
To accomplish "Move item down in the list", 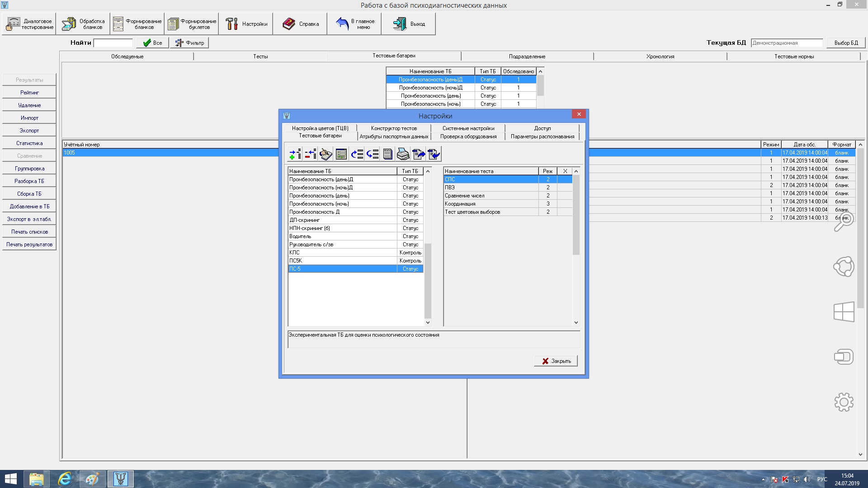I will tap(372, 155).
